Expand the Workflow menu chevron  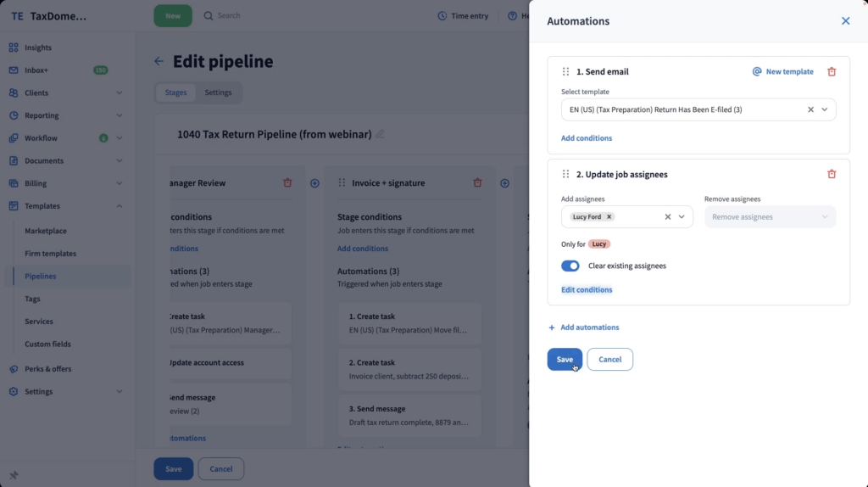point(119,138)
